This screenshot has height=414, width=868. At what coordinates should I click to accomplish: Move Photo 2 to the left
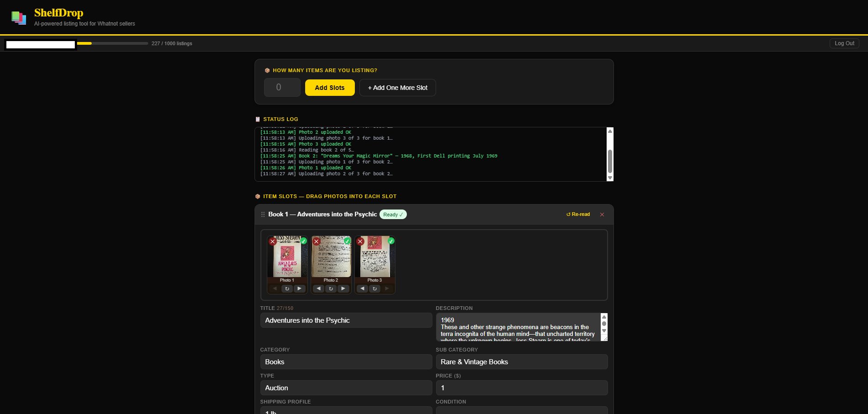[x=318, y=288]
